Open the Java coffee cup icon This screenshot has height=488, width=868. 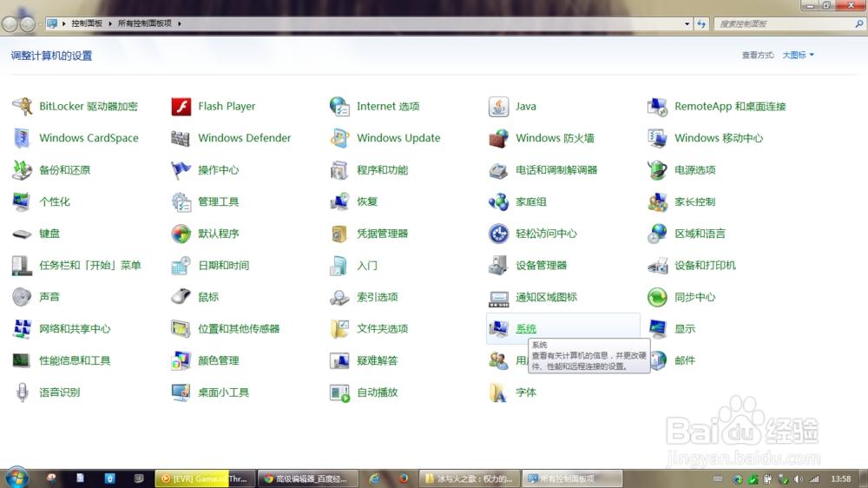[498, 106]
